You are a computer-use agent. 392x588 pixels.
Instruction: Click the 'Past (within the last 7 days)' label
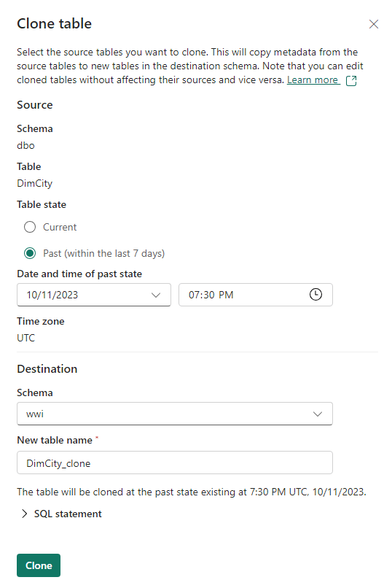(103, 253)
